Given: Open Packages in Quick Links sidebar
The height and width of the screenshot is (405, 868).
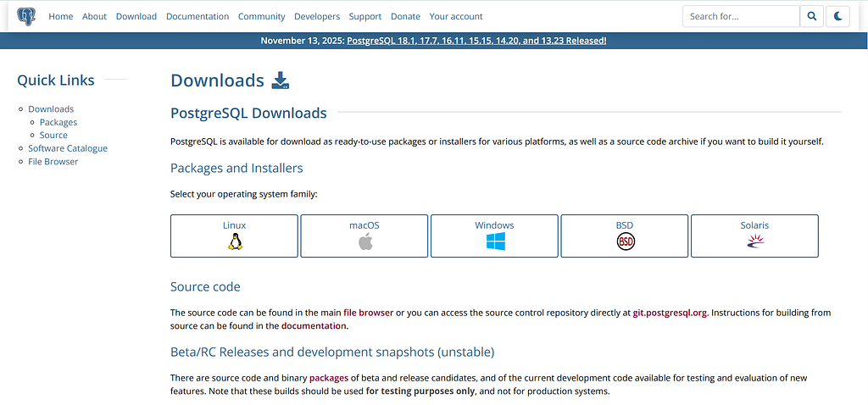Looking at the screenshot, I should click(58, 122).
